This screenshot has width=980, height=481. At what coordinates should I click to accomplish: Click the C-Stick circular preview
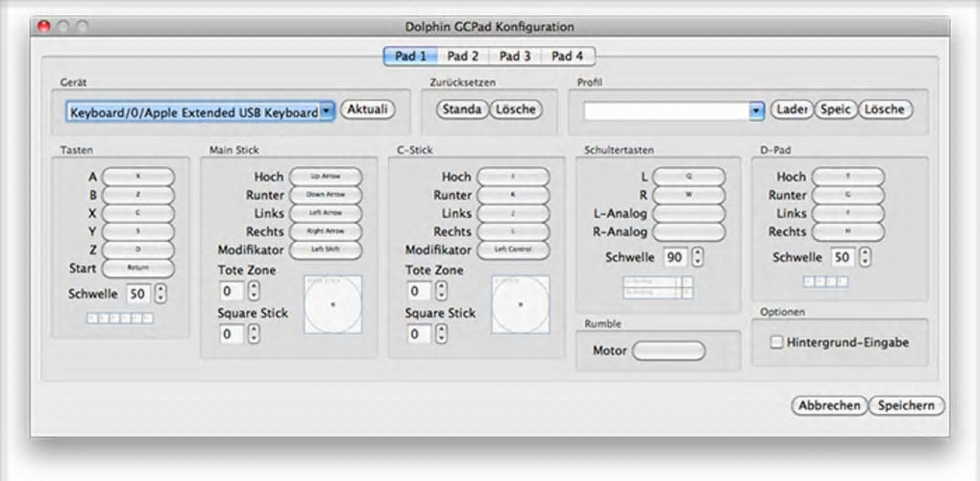[x=521, y=304]
